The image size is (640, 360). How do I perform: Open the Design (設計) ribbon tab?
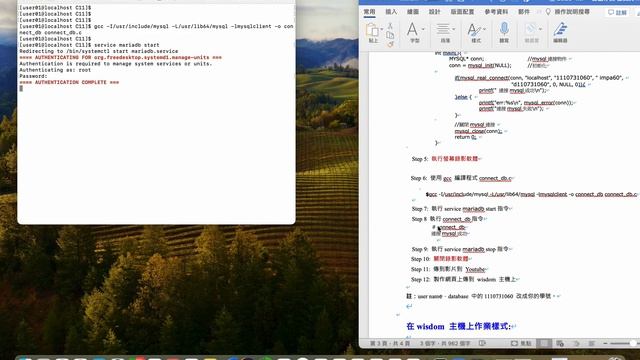click(x=435, y=12)
